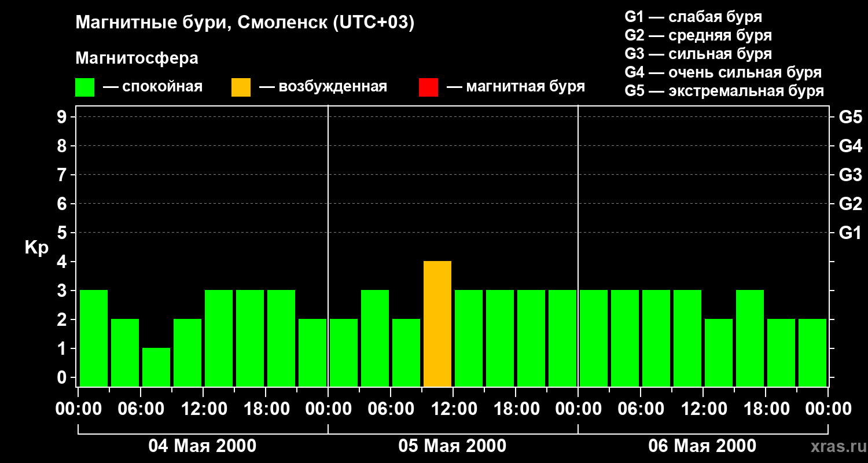Click the 18:00 time label for 06 Мая
868x463 pixels.
click(x=766, y=409)
